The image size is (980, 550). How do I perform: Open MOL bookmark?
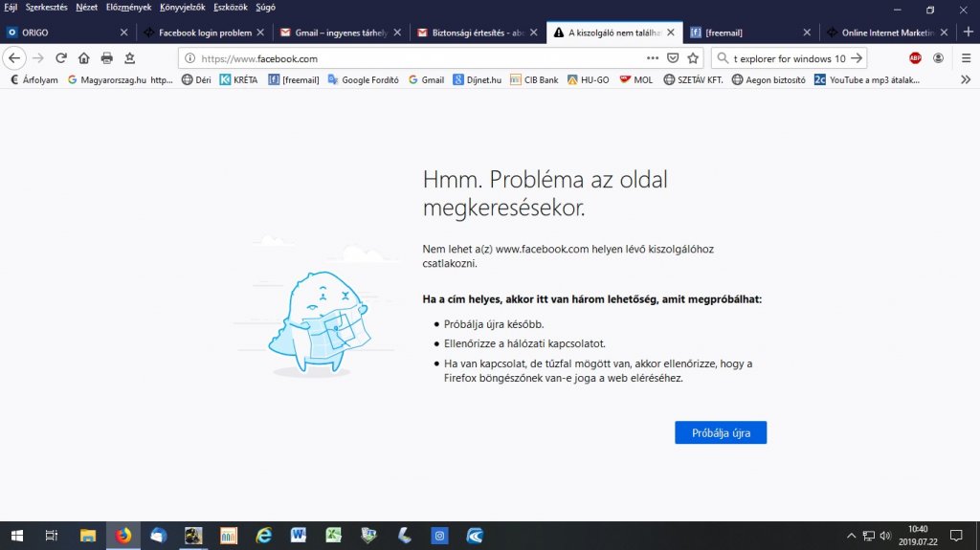tap(636, 80)
